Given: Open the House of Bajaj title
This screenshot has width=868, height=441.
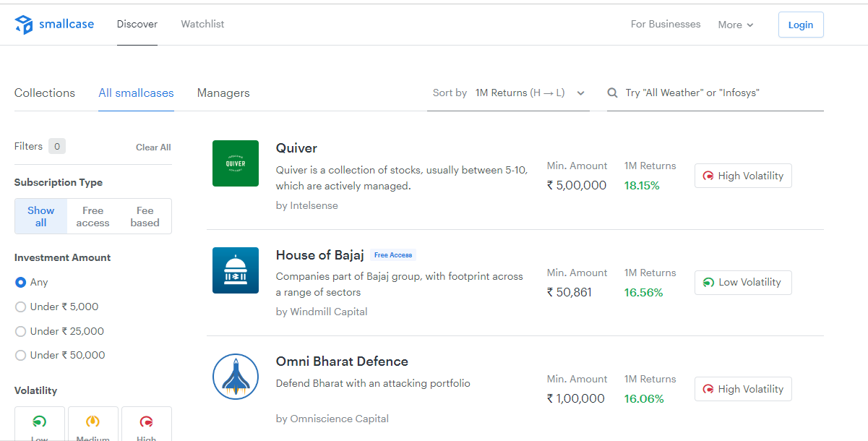Looking at the screenshot, I should (320, 255).
